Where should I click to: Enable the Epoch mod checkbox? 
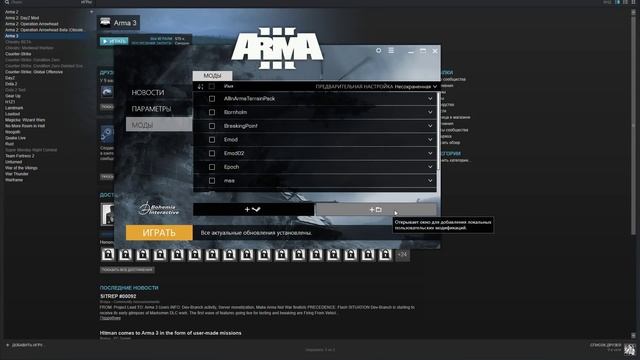click(212, 167)
